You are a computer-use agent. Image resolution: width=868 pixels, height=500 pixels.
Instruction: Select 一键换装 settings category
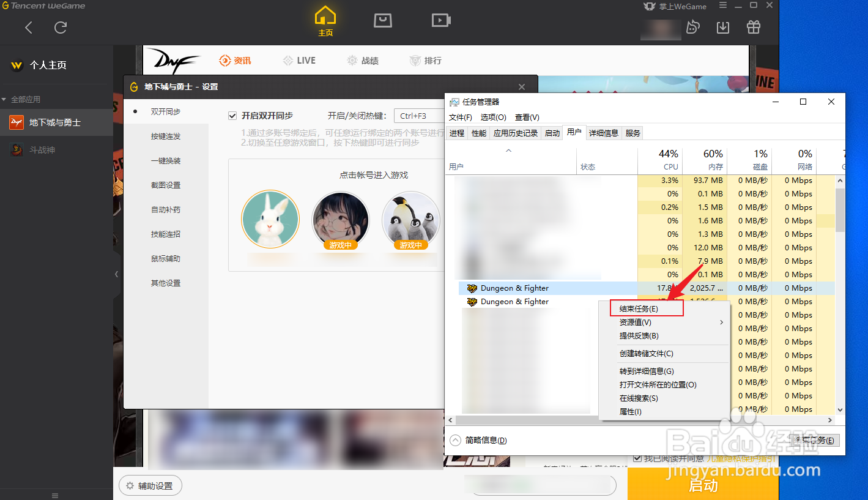click(x=166, y=160)
